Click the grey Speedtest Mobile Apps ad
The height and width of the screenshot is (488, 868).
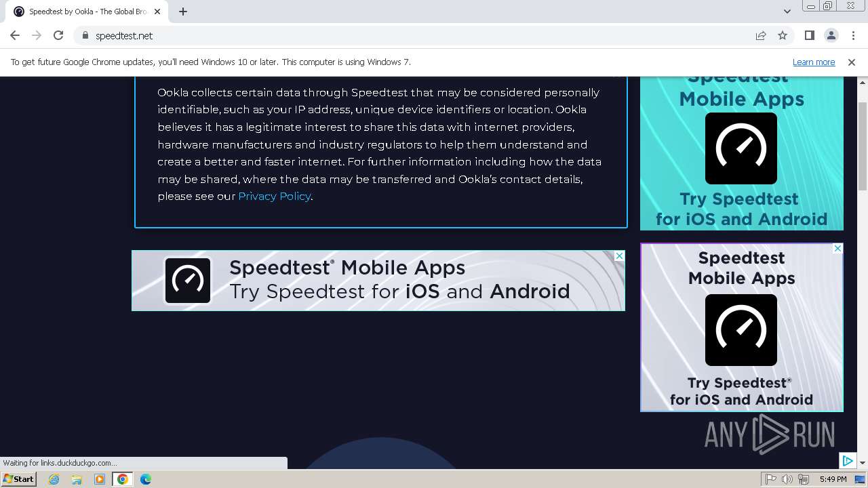(742, 327)
